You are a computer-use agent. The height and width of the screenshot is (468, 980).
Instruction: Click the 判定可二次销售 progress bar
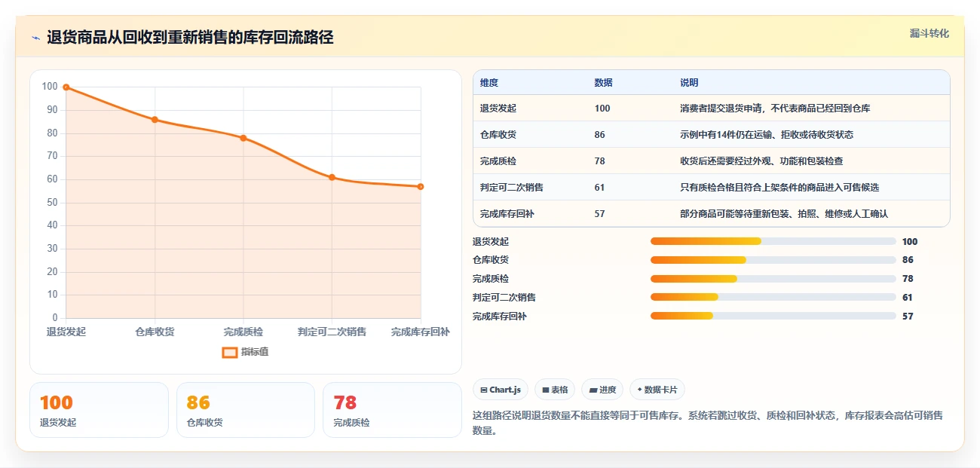pos(773,297)
